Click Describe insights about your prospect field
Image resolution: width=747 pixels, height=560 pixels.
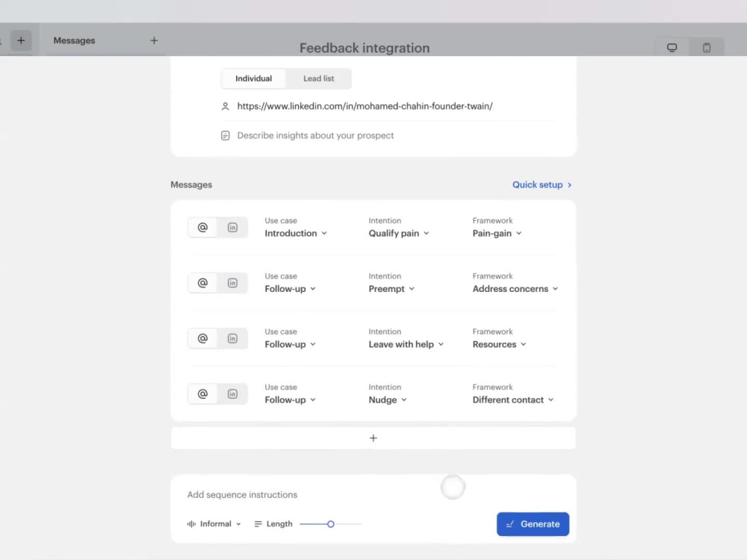tap(315, 136)
